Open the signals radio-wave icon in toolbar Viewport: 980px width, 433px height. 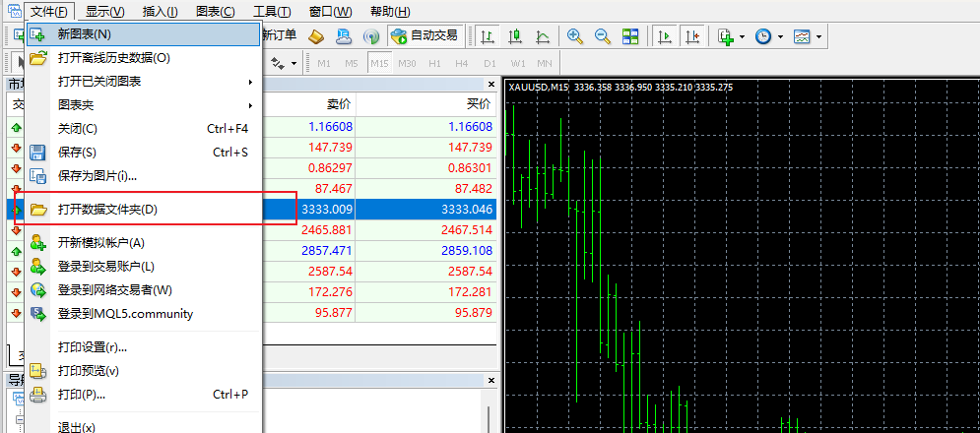click(x=371, y=36)
